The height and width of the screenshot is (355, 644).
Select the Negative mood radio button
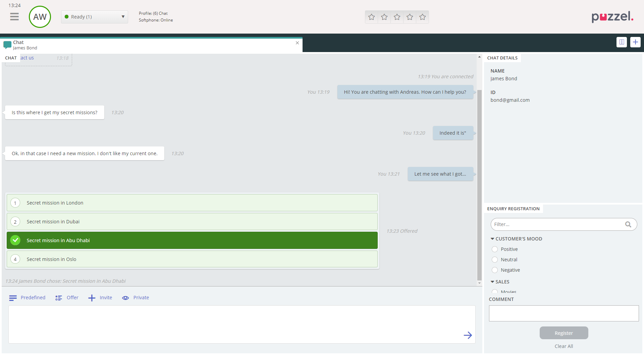point(495,270)
